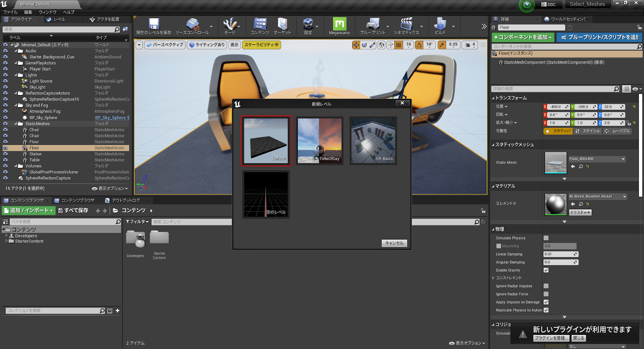This screenshot has height=349, width=644.
Task: Collapse the StaticMeshes folder in Outliner
Action: click(x=16, y=124)
